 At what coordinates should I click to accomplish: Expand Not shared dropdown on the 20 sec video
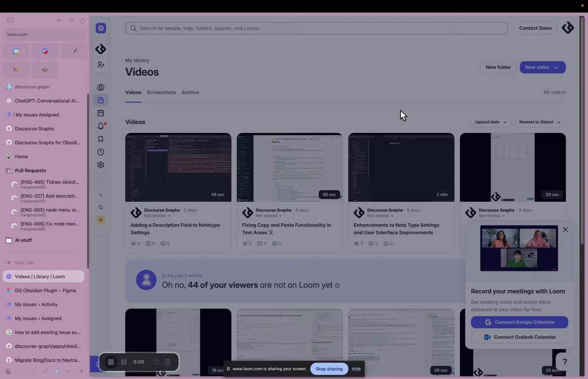(492, 216)
